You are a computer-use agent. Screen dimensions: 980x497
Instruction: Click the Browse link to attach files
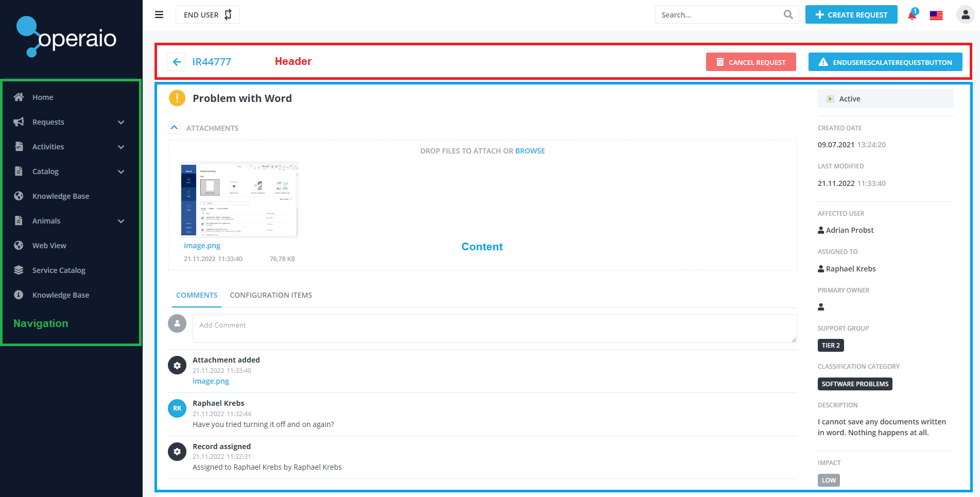[x=530, y=151]
